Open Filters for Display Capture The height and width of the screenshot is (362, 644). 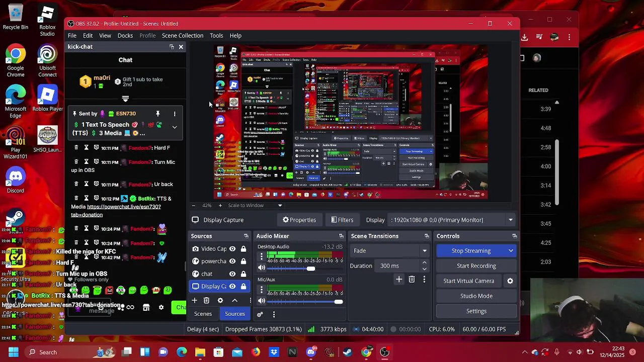click(x=342, y=220)
